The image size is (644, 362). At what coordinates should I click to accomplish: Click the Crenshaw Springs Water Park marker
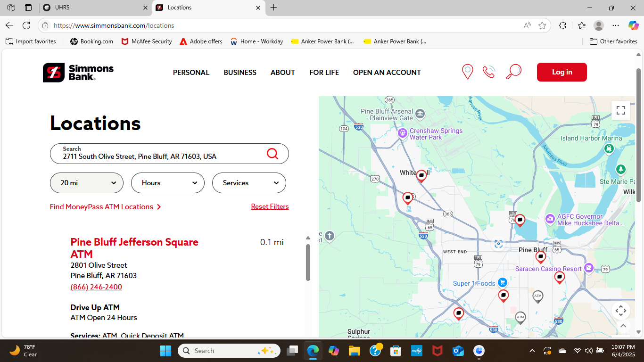[x=402, y=133]
